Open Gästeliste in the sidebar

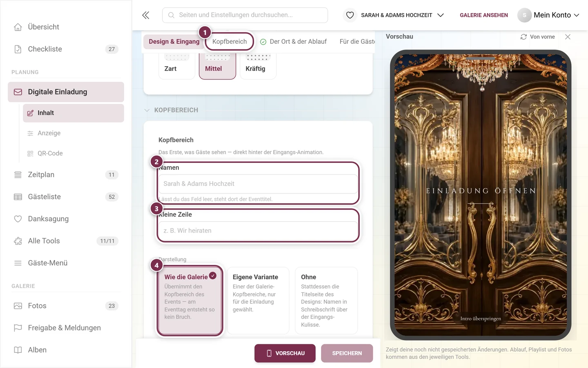(66, 197)
